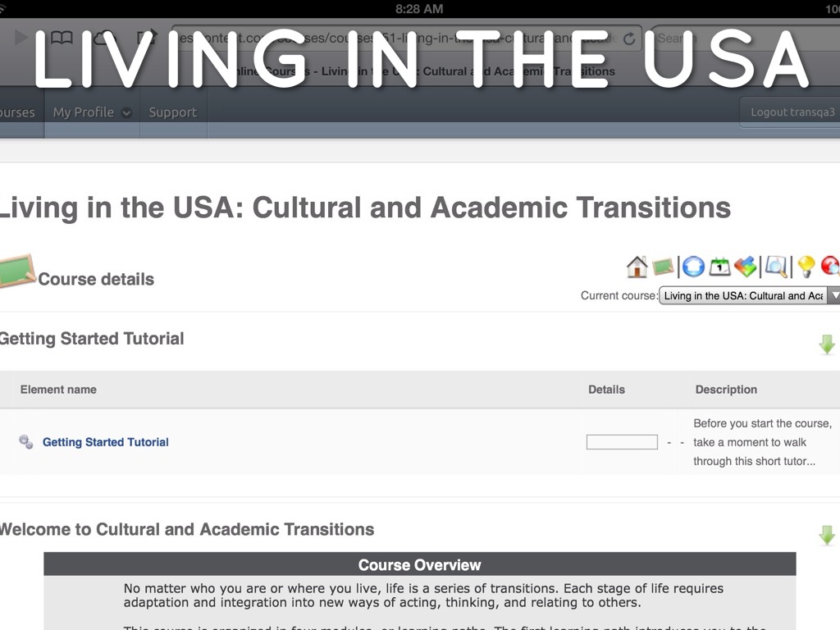Screen dimensions: 840x630
Task: Click the yellow light bulb icon
Action: point(806,267)
